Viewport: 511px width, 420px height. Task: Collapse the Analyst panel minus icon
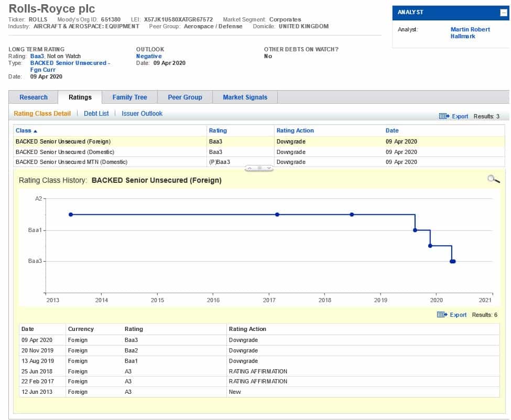[x=504, y=13]
